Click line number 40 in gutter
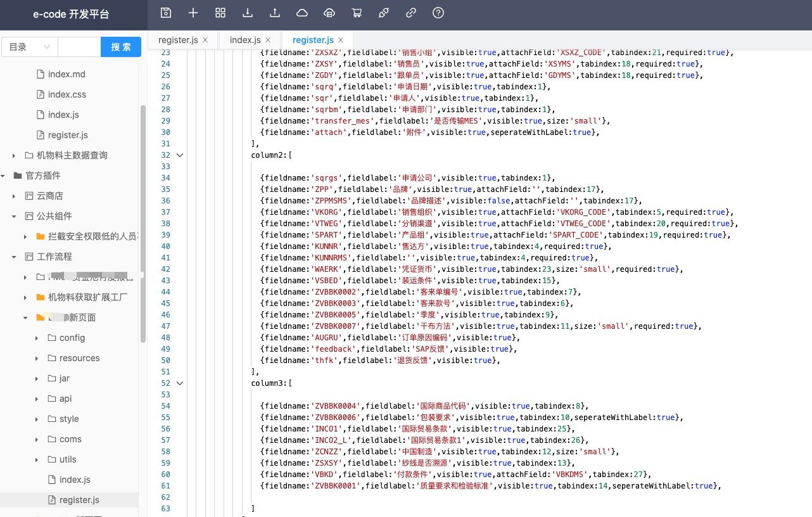This screenshot has height=517, width=812. 165,246
